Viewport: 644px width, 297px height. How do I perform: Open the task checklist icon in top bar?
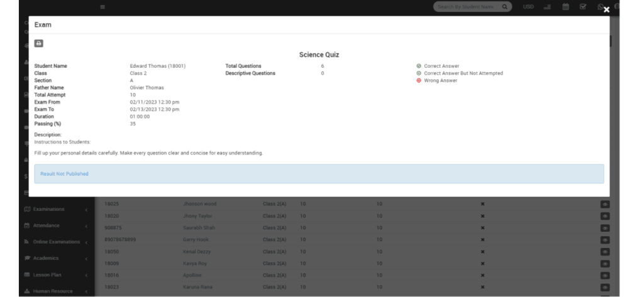(x=583, y=7)
